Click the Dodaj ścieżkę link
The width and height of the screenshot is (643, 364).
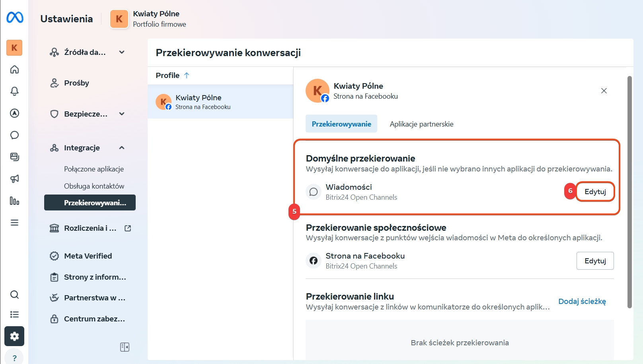(x=582, y=301)
